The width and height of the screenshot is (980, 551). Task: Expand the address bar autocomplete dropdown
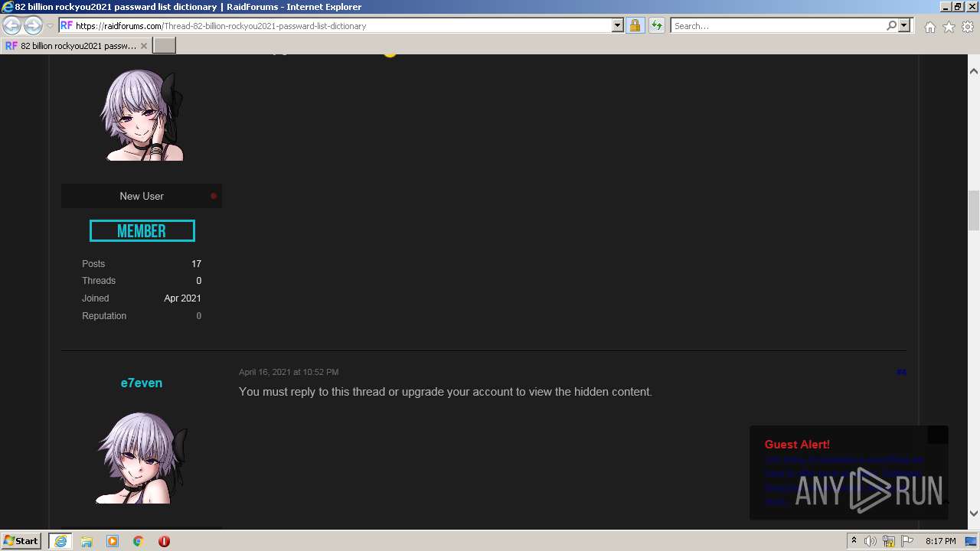[x=618, y=25]
